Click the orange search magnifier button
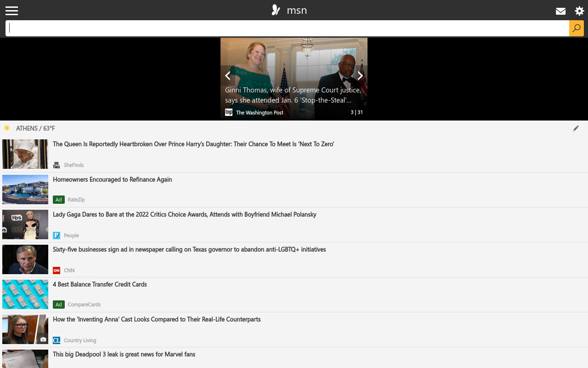This screenshot has width=588, height=368. 577,28
